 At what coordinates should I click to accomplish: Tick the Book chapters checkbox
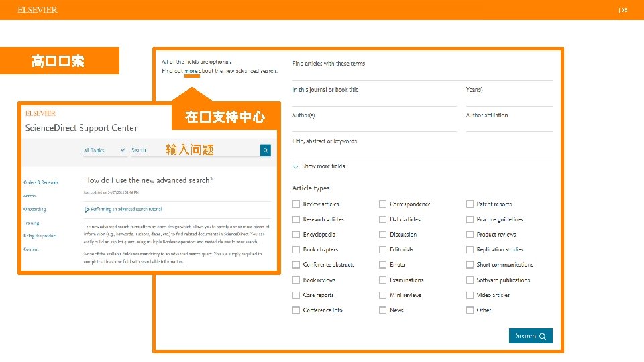[296, 249]
